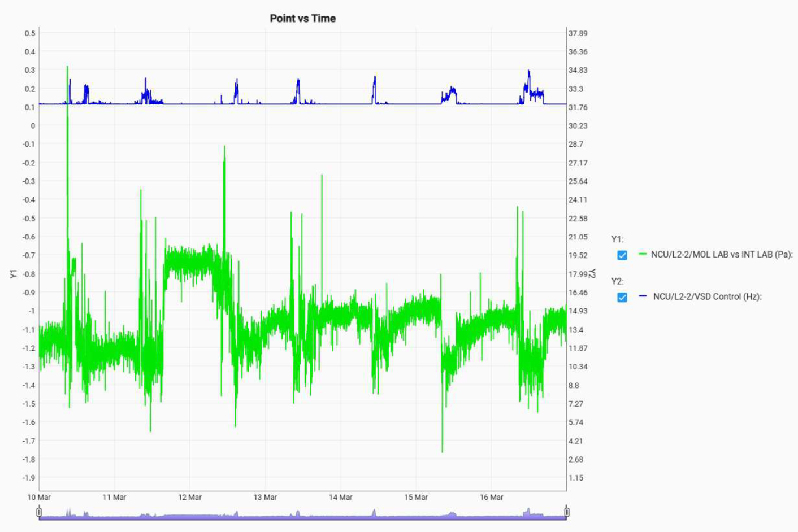Click the '10 Mar' x-axis label
Screen dimensions: 798x532
(x=39, y=498)
